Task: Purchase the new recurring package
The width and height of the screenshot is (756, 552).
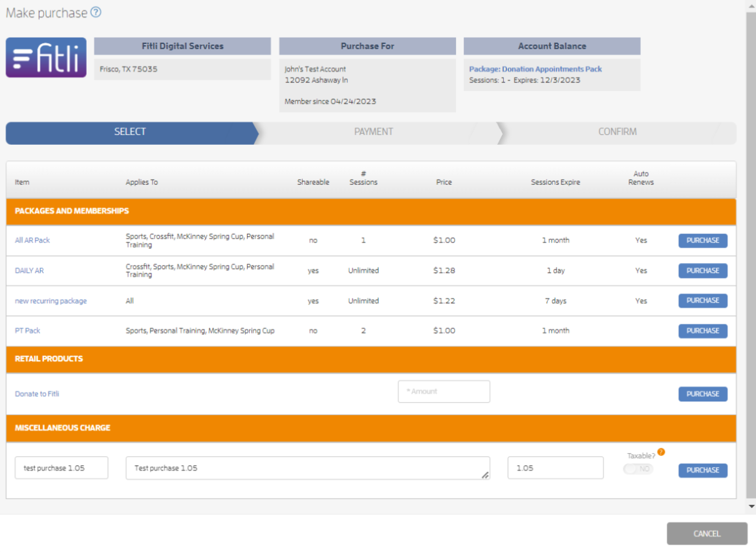Action: 702,301
